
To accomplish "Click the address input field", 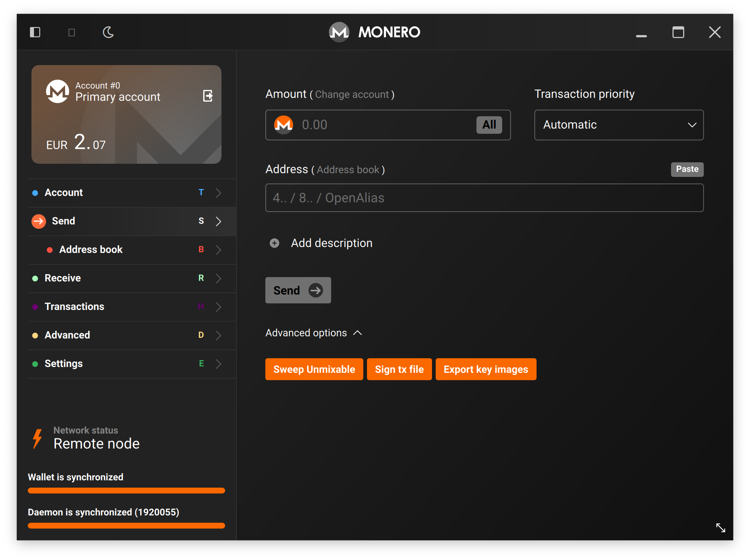I will 484,198.
